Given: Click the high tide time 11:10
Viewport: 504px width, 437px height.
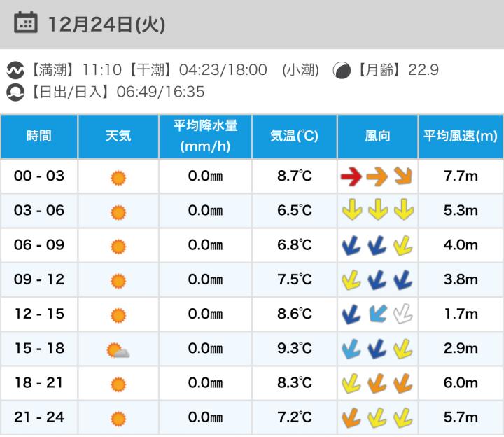Looking at the screenshot, I should coord(102,70).
